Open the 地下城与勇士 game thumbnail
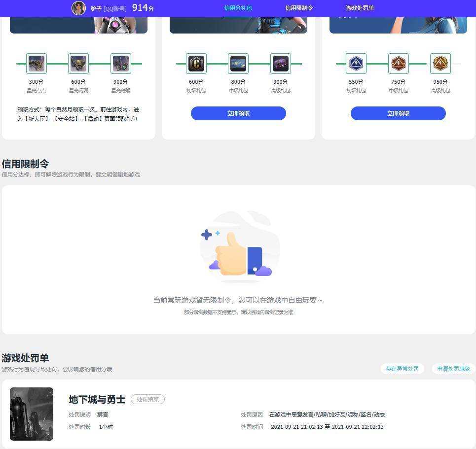The height and width of the screenshot is (449, 476). 32,414
